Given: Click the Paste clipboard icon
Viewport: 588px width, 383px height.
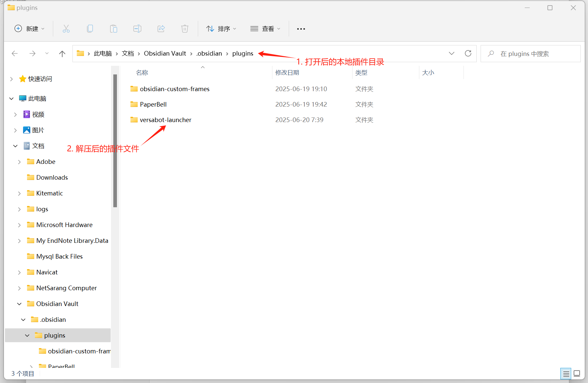Looking at the screenshot, I should 114,29.
